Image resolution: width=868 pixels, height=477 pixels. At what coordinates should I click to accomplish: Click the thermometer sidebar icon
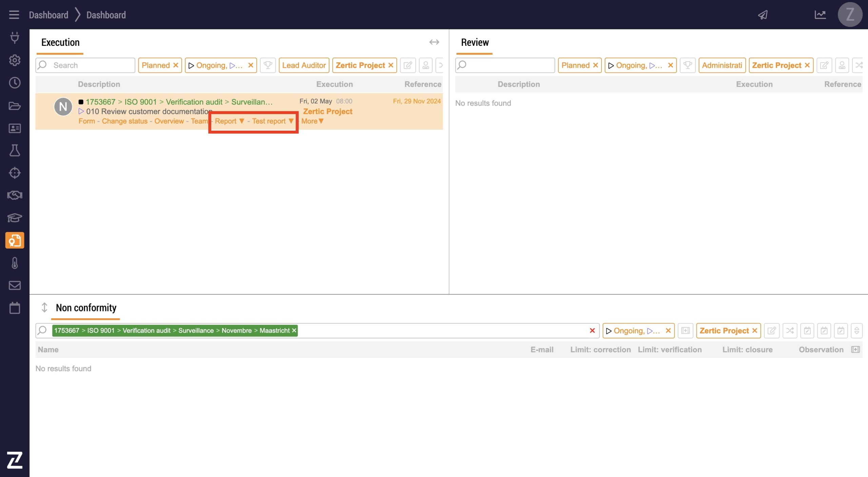[15, 263]
